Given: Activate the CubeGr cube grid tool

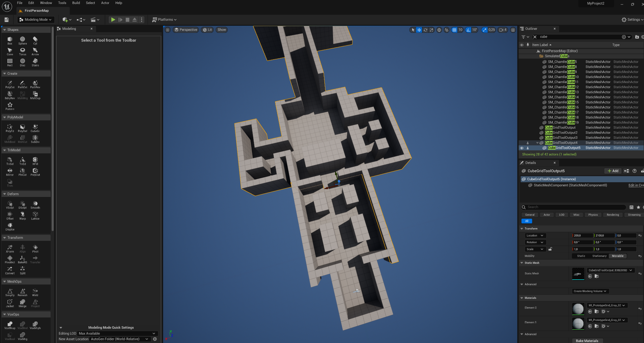Looking at the screenshot, I should coord(35,128).
